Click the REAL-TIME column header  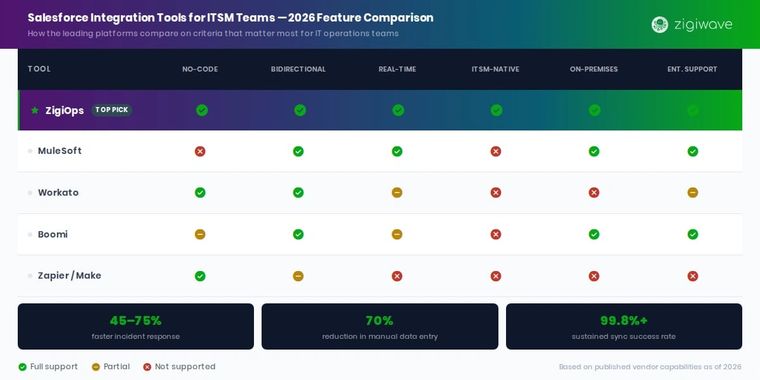[397, 69]
